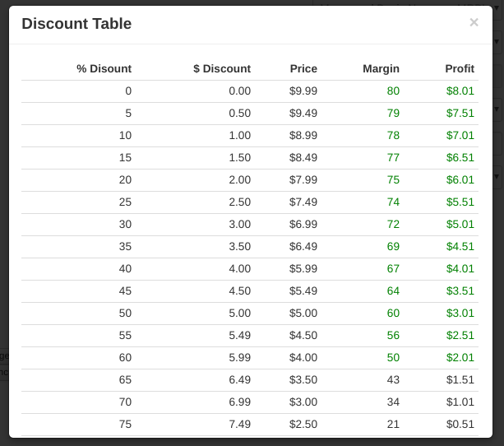Click the Profit column header
Image resolution: width=504 pixels, height=446 pixels.
click(460, 68)
